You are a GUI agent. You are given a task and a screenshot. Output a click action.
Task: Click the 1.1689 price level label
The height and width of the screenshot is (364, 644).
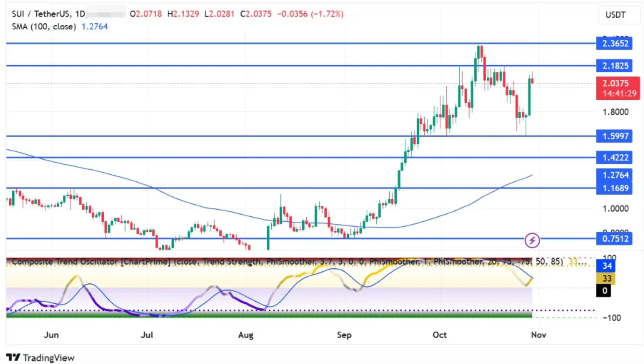(614, 189)
